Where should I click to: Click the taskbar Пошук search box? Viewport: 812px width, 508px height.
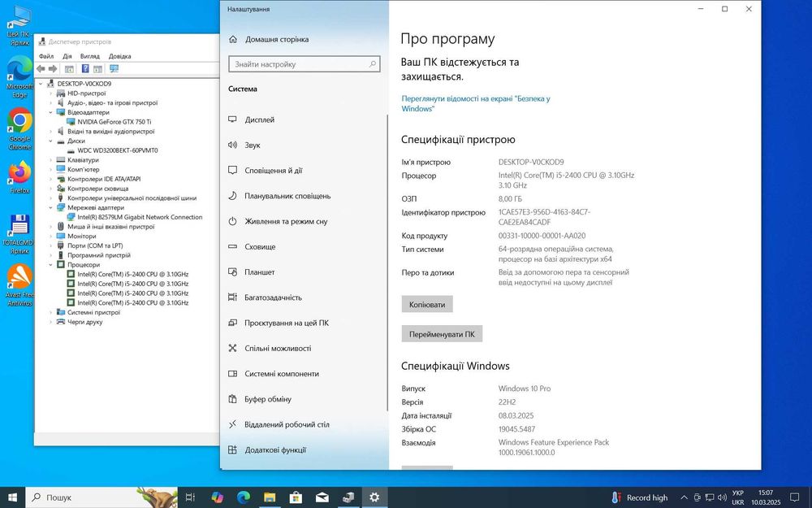(101, 497)
